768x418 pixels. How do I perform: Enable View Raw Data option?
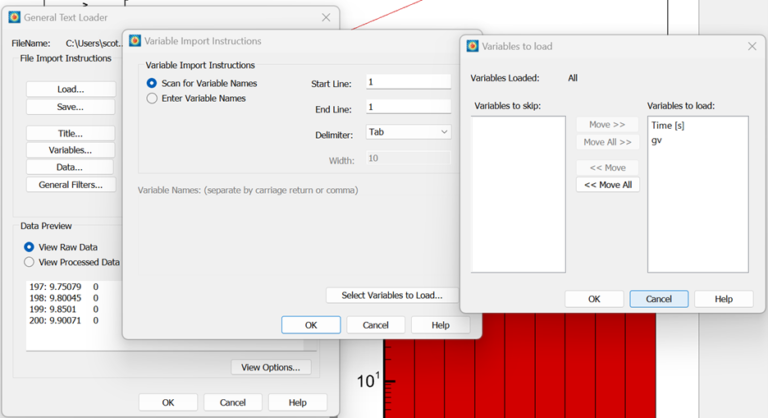click(29, 247)
